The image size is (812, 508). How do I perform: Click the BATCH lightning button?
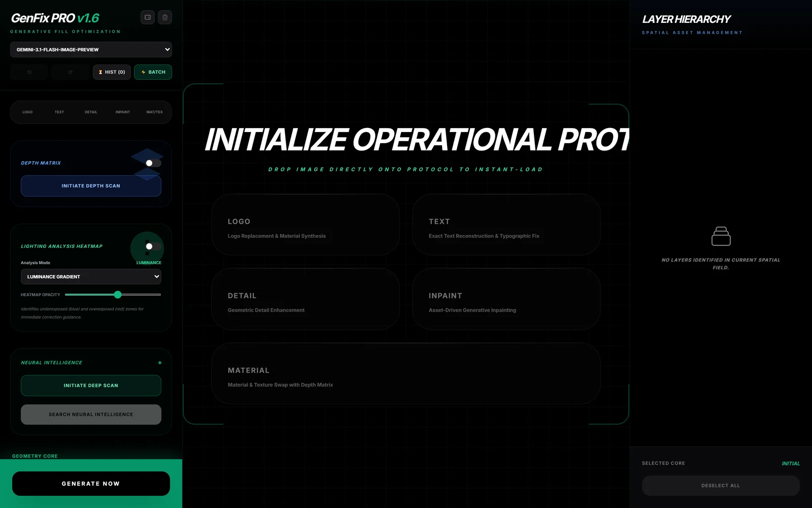coord(153,72)
